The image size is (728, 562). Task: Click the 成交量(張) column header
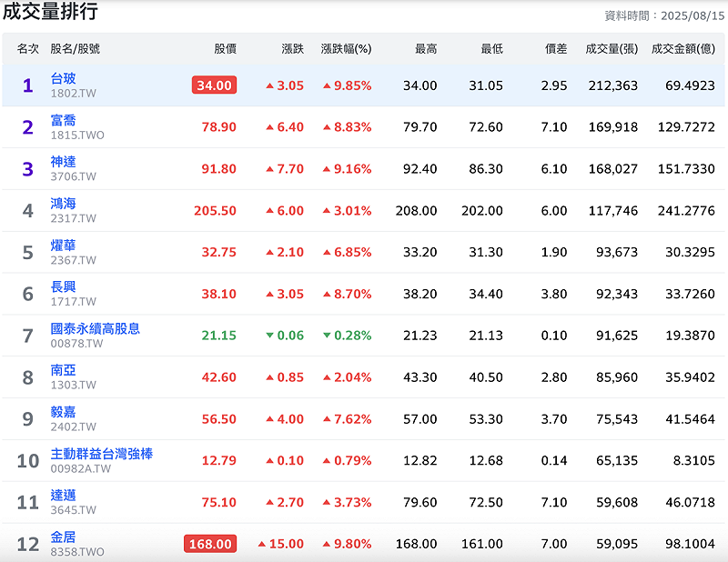[612, 49]
